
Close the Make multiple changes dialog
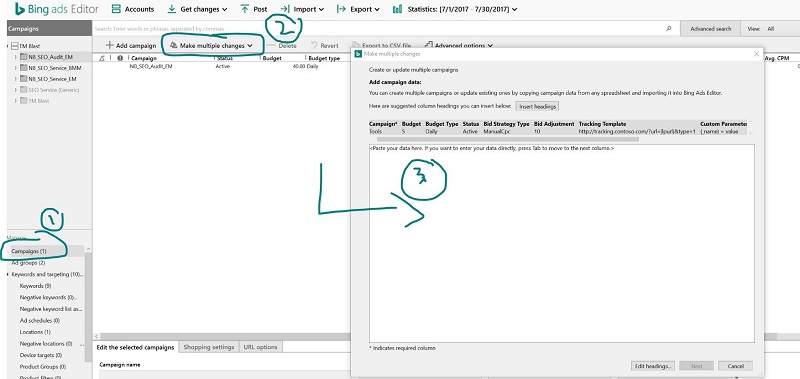[x=756, y=54]
